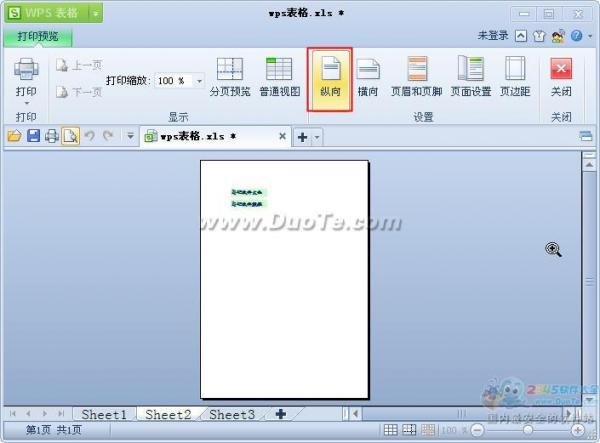The height and width of the screenshot is (443, 600).
Task: Click the Print (打印) printer icon
Action: coord(26,69)
